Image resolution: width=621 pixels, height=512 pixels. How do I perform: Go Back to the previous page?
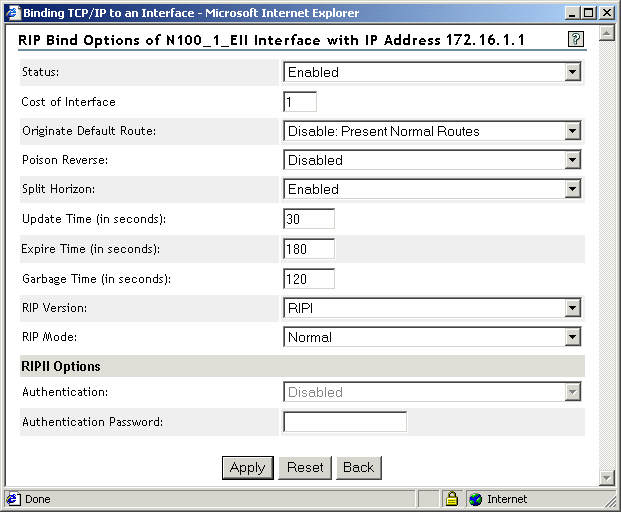[x=358, y=468]
